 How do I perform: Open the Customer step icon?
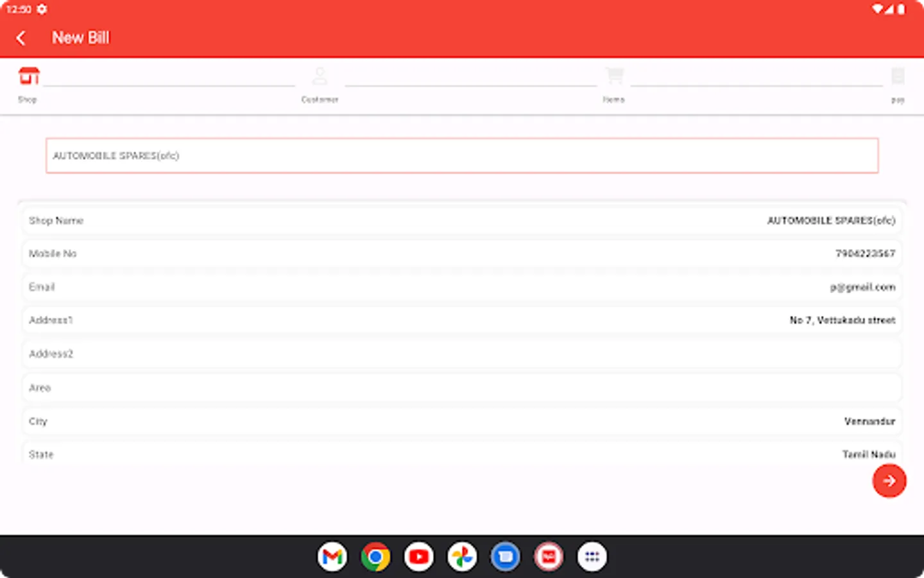pyautogui.click(x=320, y=75)
